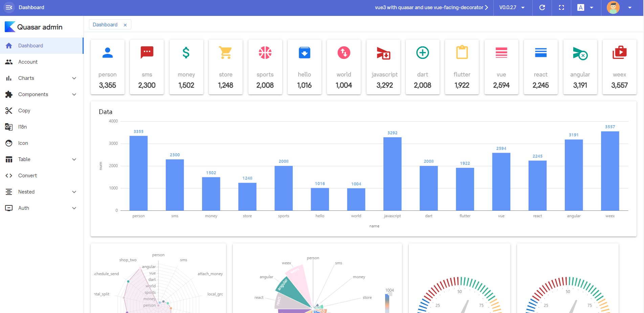Click the visual map slider handle at 1004
The width and height of the screenshot is (644, 313).
(390, 294)
